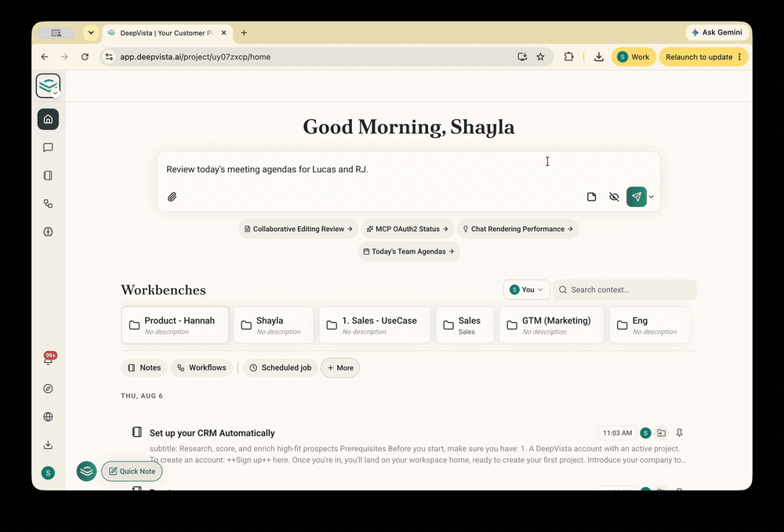Open the chat icon in sidebar

click(48, 147)
